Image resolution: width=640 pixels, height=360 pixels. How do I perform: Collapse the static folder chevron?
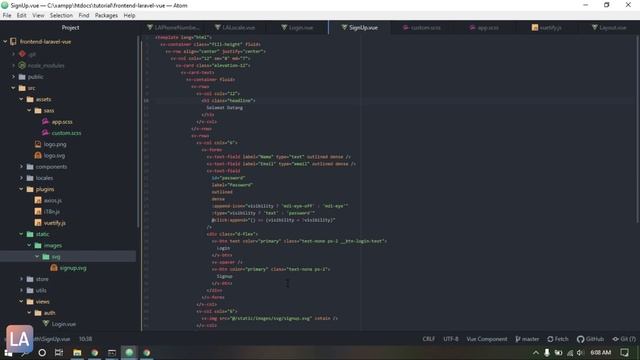tap(21, 234)
